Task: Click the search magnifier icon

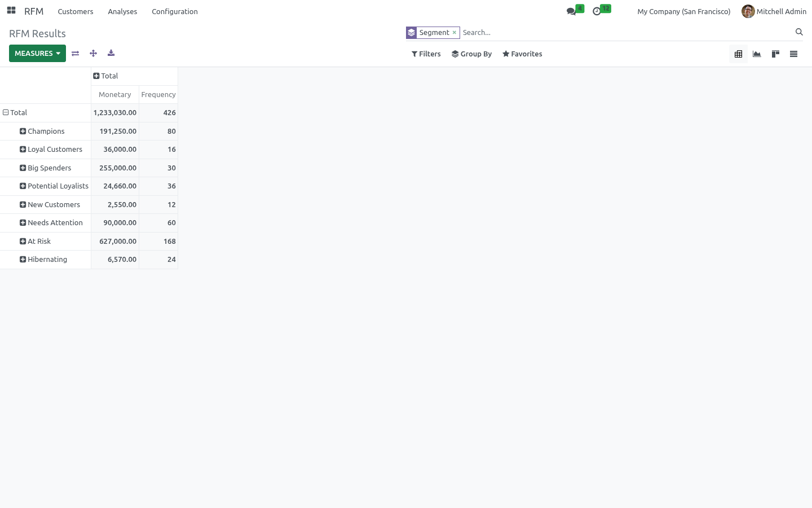Action: [799, 32]
